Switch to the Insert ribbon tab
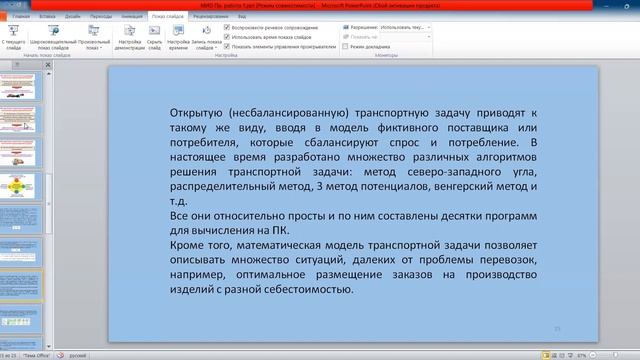 pos(47,16)
